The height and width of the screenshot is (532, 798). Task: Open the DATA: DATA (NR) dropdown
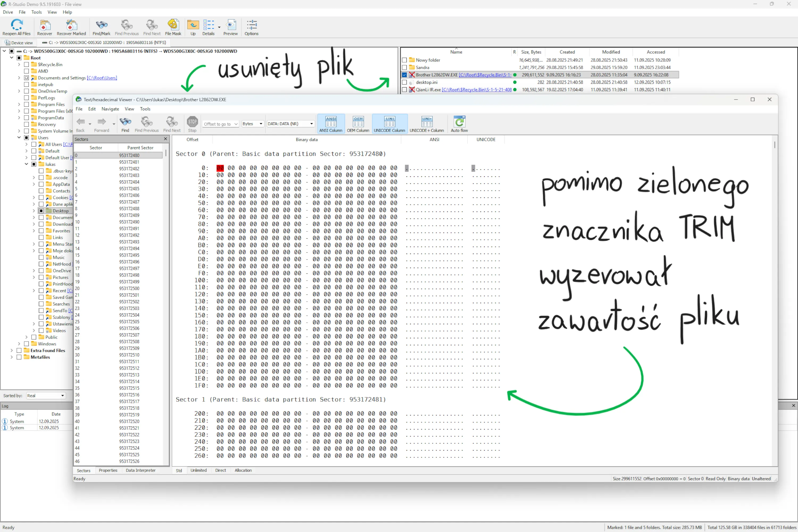click(x=290, y=124)
